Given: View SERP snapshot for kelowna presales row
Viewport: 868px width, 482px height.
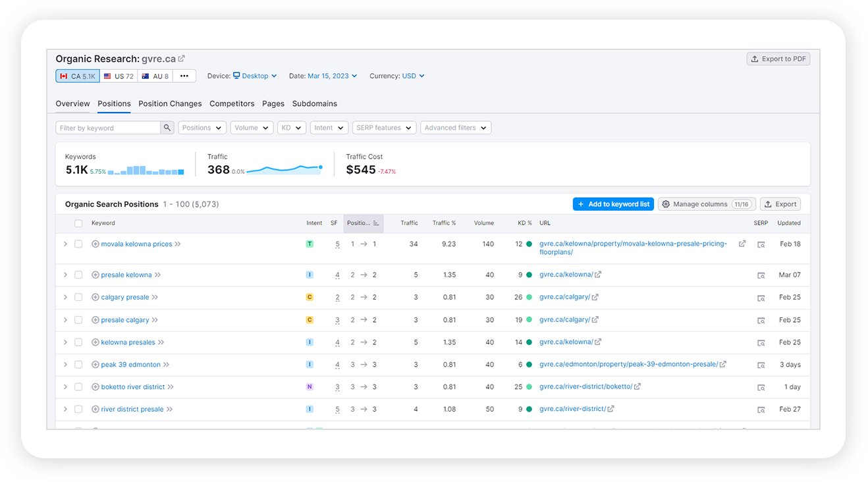Looking at the screenshot, I should pyautogui.click(x=761, y=342).
